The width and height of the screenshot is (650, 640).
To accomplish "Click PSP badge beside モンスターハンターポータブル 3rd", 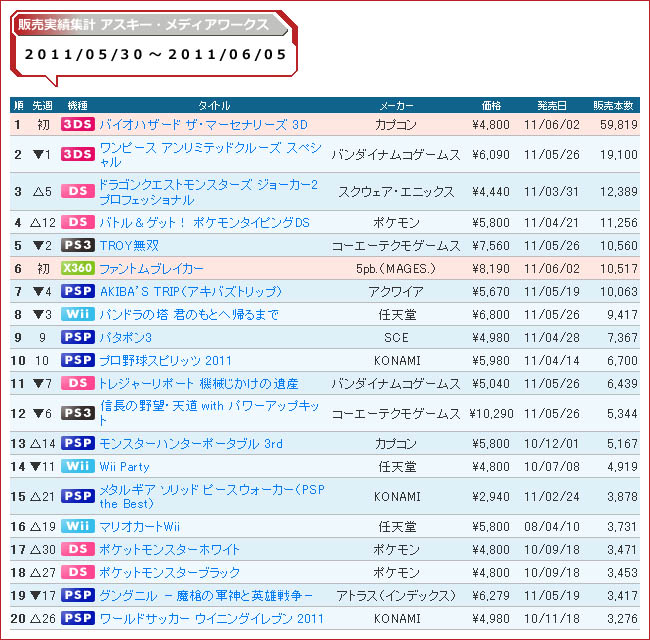I will click(78, 443).
